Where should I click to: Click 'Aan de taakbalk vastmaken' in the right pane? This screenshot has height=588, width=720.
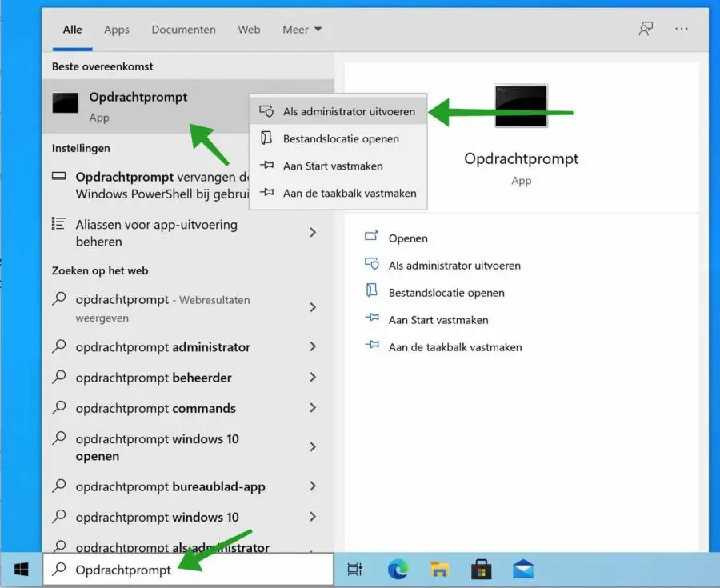tap(455, 347)
